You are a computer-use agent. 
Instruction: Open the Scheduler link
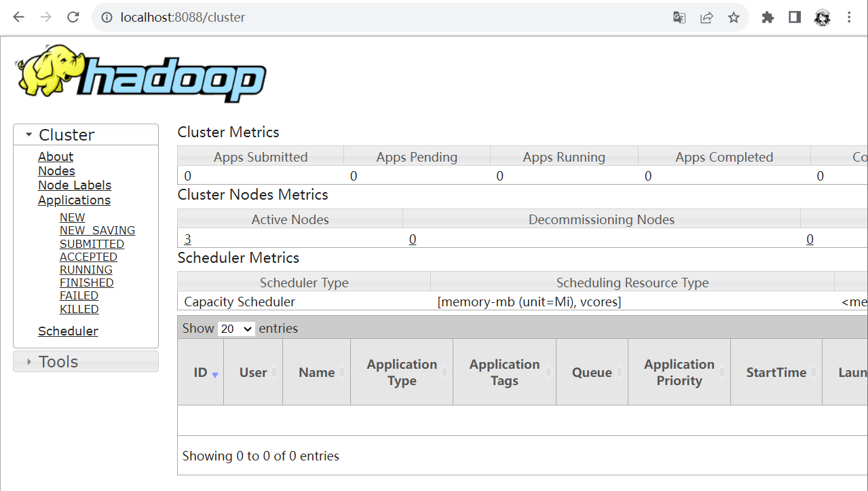pyautogui.click(x=68, y=331)
